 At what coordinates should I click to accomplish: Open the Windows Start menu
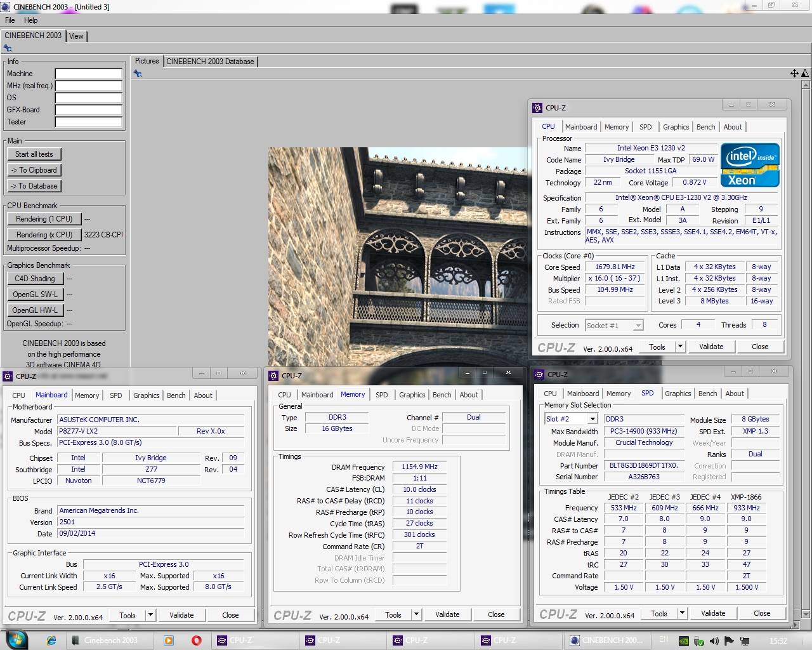[15, 640]
